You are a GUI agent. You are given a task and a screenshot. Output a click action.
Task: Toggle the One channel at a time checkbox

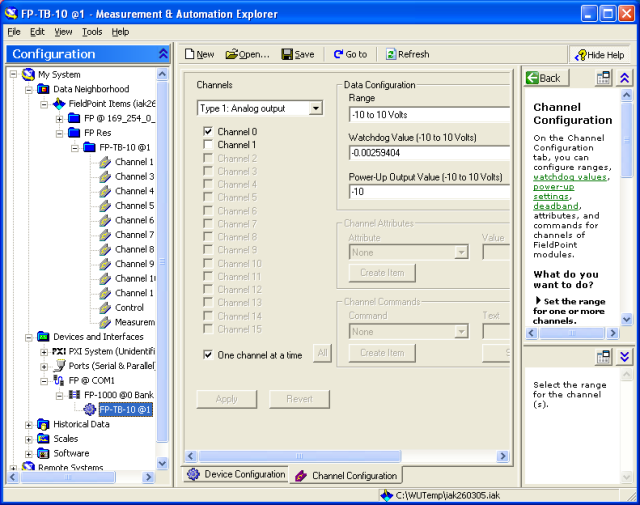(208, 355)
